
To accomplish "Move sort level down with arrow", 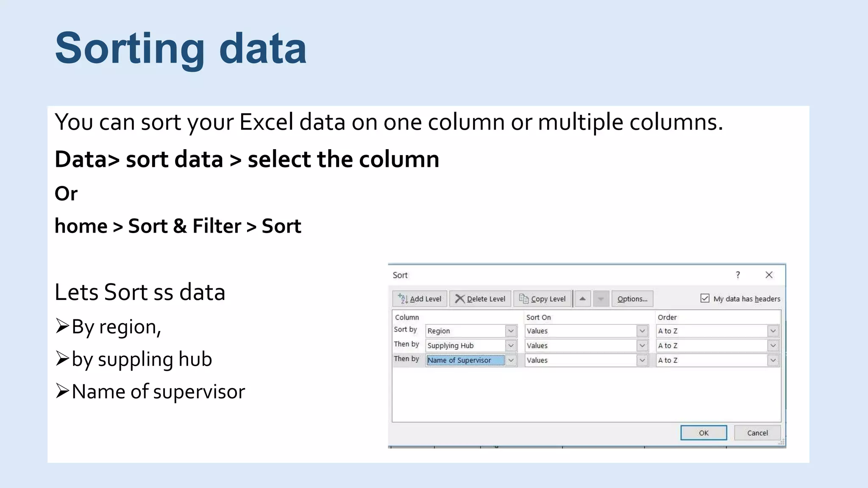I will 601,299.
